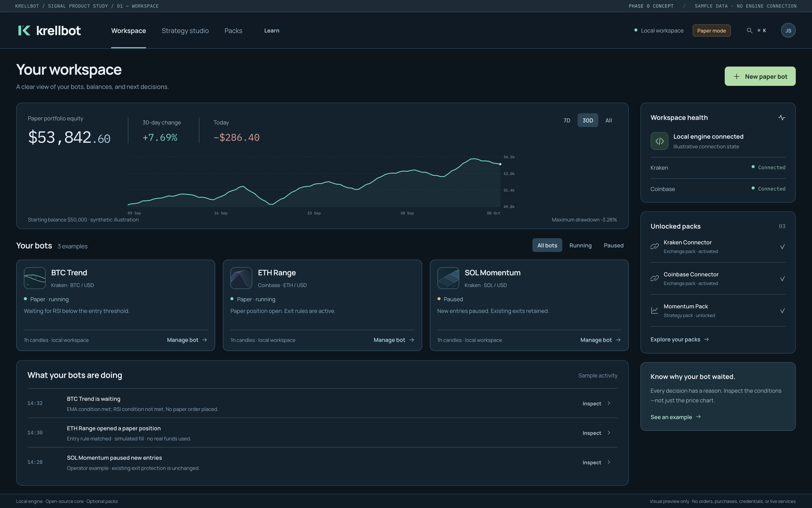The width and height of the screenshot is (812, 508).
Task: Click the Kraken connected status dot
Action: [753, 167]
